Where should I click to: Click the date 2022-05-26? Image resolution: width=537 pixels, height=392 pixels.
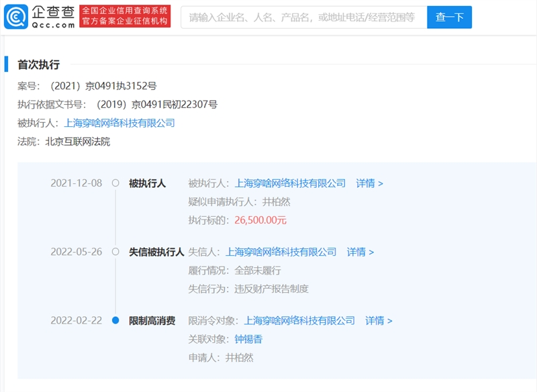click(77, 252)
